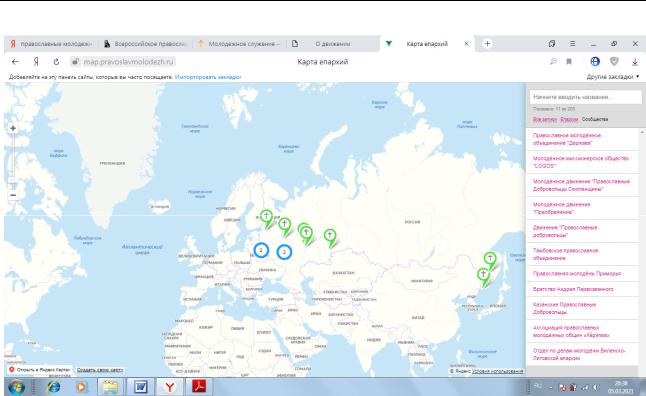Reload the page with the refresh icon
This screenshot has width=646, height=396.
coord(56,62)
